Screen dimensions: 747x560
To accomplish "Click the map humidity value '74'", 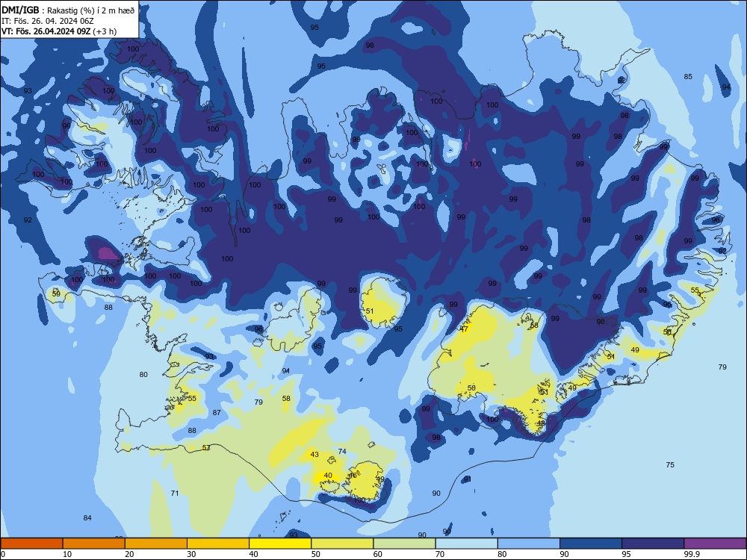I will click(342, 451).
